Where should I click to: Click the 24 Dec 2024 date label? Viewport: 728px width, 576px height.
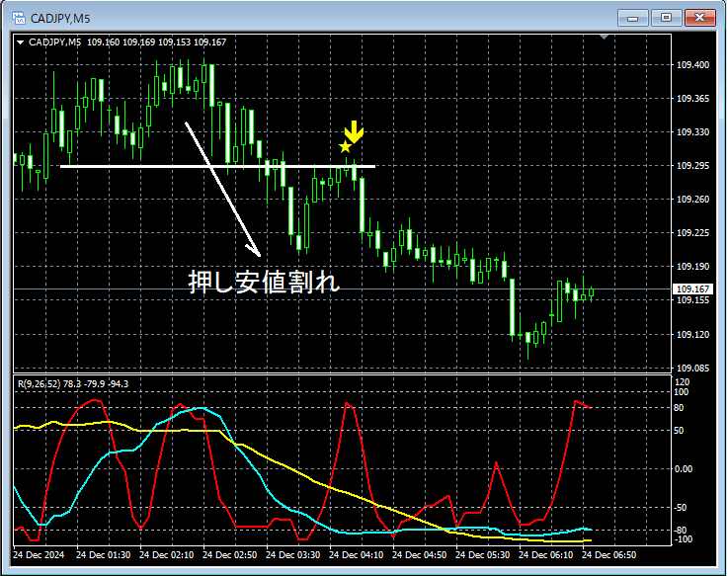tap(39, 554)
